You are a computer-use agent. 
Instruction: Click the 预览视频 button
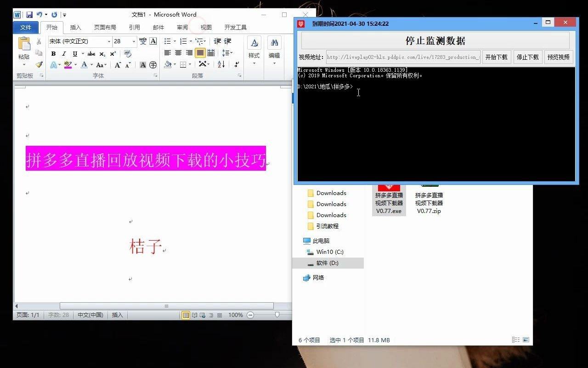point(559,57)
